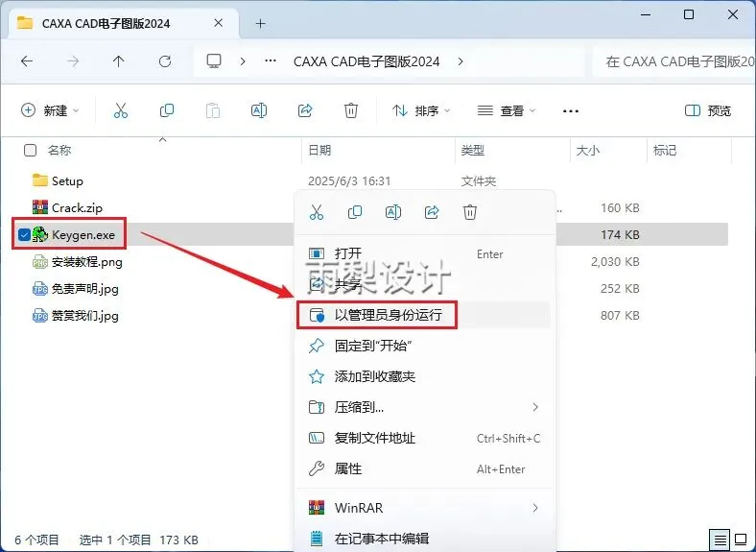Expand the chevron after CAXA CAD电子图版2024 path
The image size is (756, 552).
pyautogui.click(x=461, y=61)
